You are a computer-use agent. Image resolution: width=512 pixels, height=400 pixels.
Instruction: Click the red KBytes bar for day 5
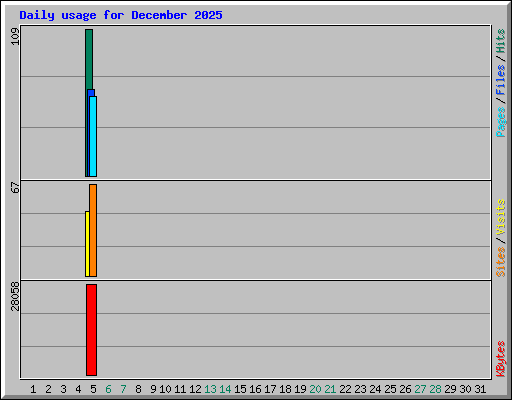click(x=91, y=330)
